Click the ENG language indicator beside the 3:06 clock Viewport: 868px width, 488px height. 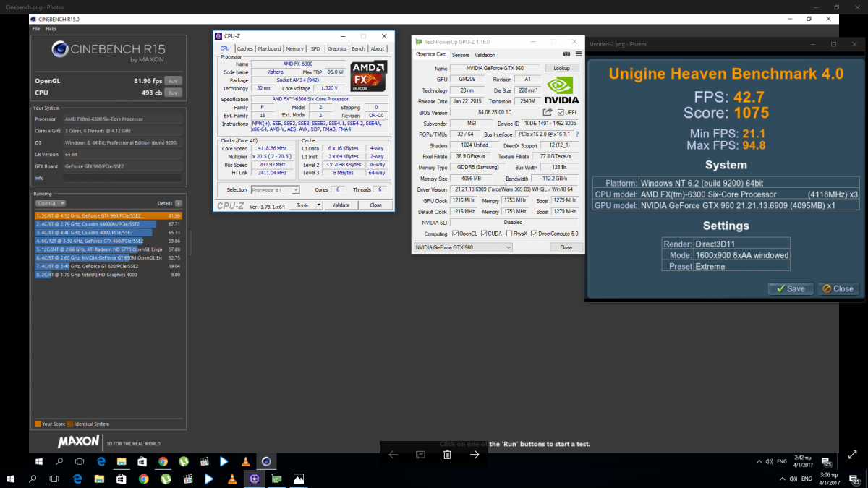coord(807,479)
